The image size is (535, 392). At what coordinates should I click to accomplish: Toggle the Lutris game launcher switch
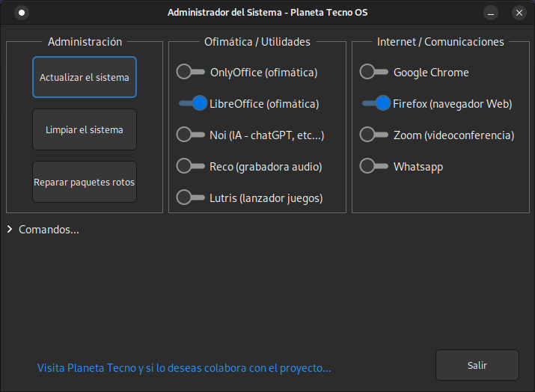[191, 197]
